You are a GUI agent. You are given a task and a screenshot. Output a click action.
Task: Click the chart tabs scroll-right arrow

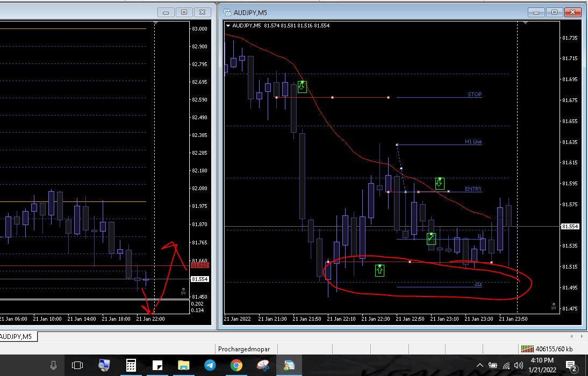582,336
